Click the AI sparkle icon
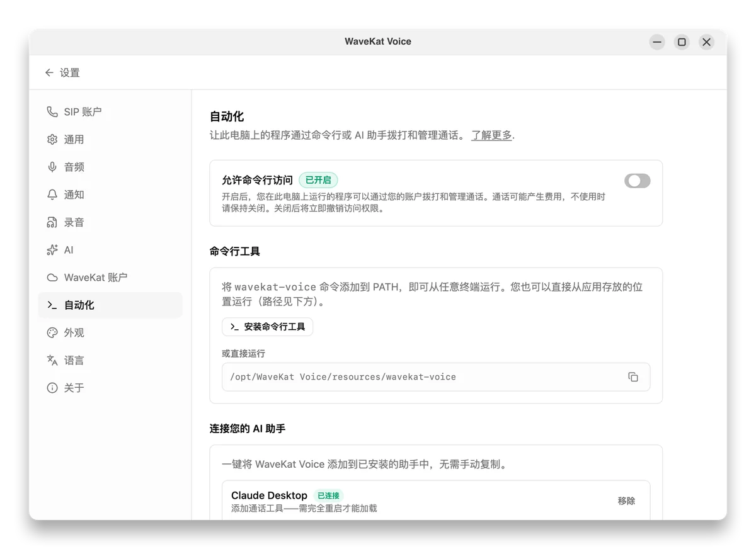Image resolution: width=756 pixels, height=549 pixels. pos(52,250)
